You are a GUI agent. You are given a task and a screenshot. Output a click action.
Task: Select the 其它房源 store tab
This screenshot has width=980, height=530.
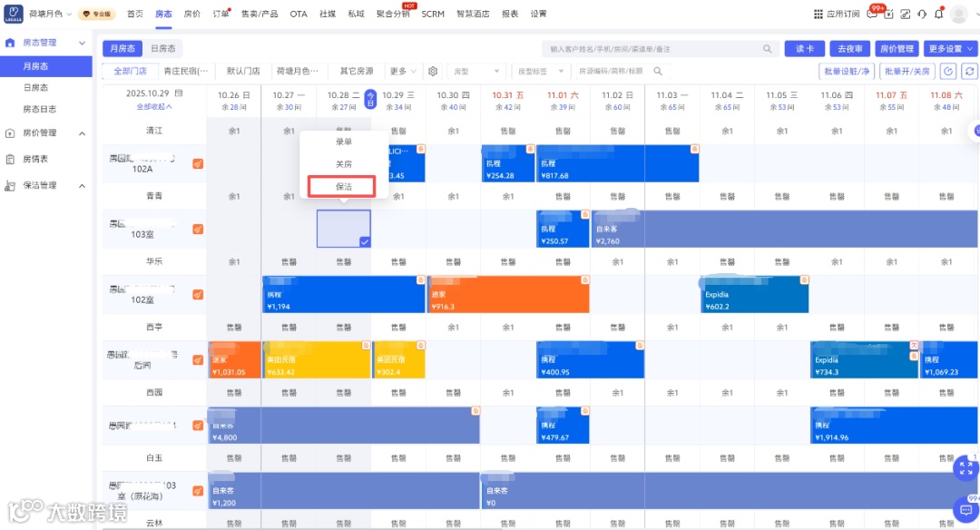tap(357, 72)
